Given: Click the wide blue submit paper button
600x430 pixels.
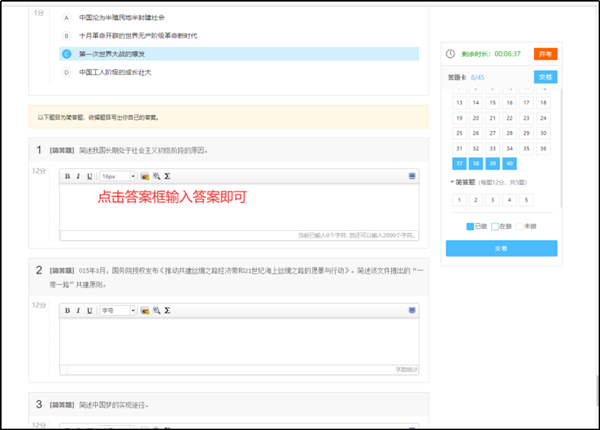Looking at the screenshot, I should (501, 248).
